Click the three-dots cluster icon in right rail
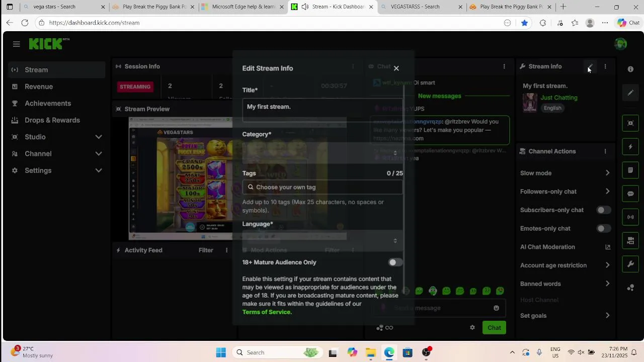The height and width of the screenshot is (362, 644). click(x=630, y=288)
